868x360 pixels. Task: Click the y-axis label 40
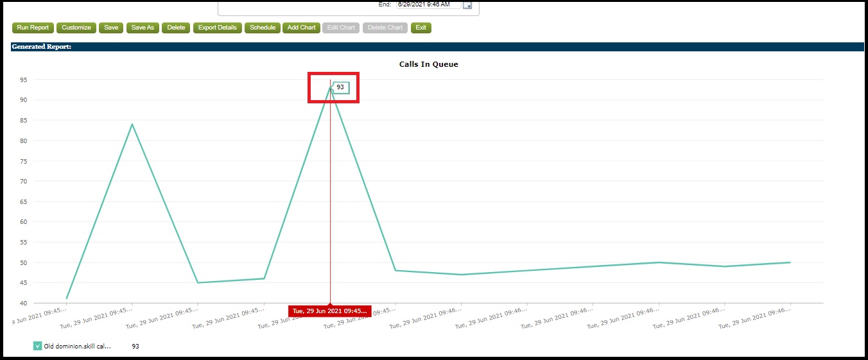pos(23,303)
